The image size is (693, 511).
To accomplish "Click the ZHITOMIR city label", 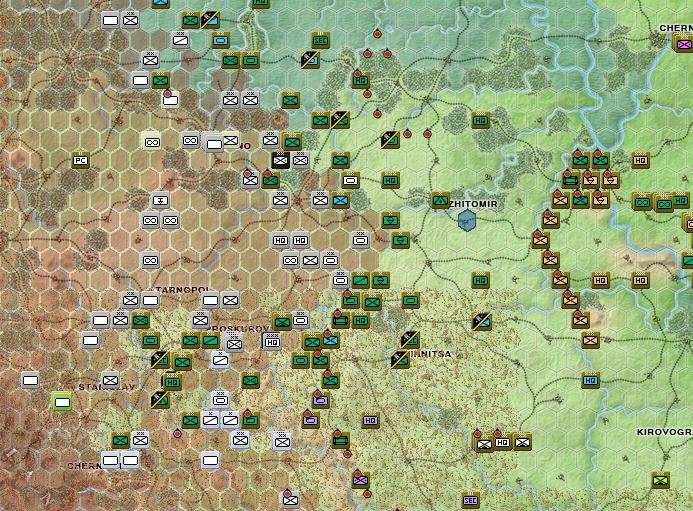I will click(x=473, y=204).
